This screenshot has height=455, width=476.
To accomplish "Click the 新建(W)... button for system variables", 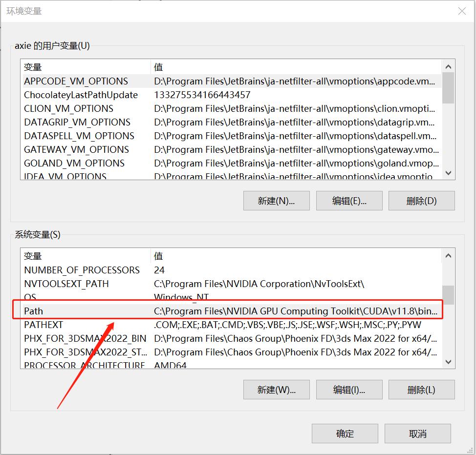I will [x=276, y=390].
